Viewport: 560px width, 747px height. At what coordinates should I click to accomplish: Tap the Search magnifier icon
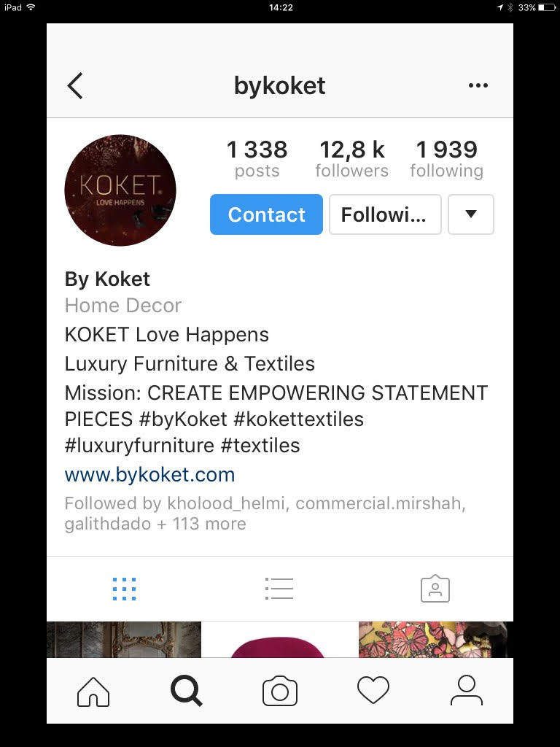[x=186, y=692]
